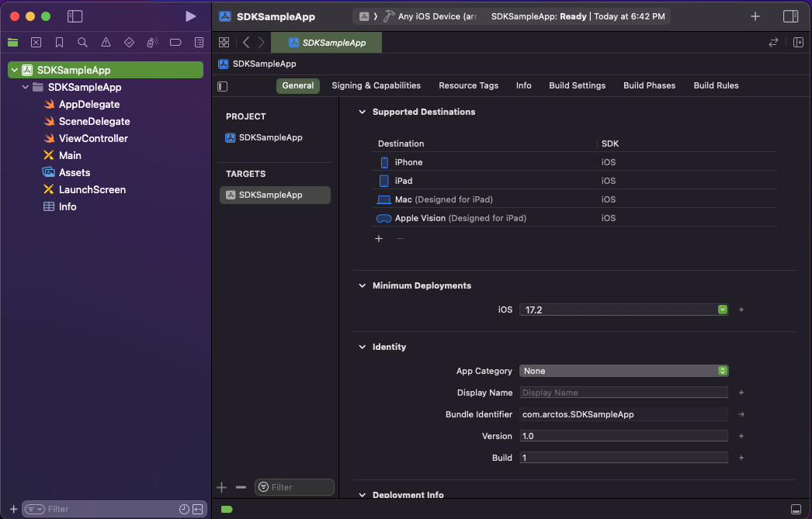Open the iOS minimum deployment version dropdown
Image resolution: width=812 pixels, height=519 pixels.
[623, 310]
